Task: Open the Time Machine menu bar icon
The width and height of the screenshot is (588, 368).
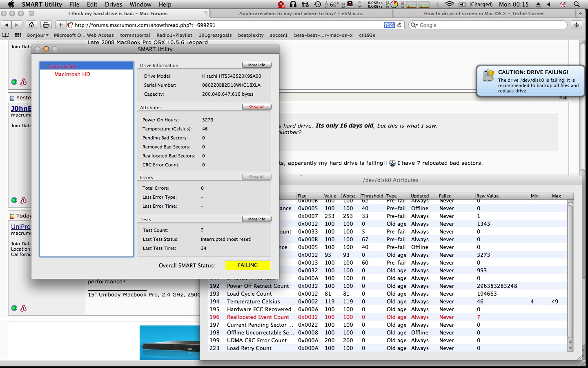Action: click(318, 4)
